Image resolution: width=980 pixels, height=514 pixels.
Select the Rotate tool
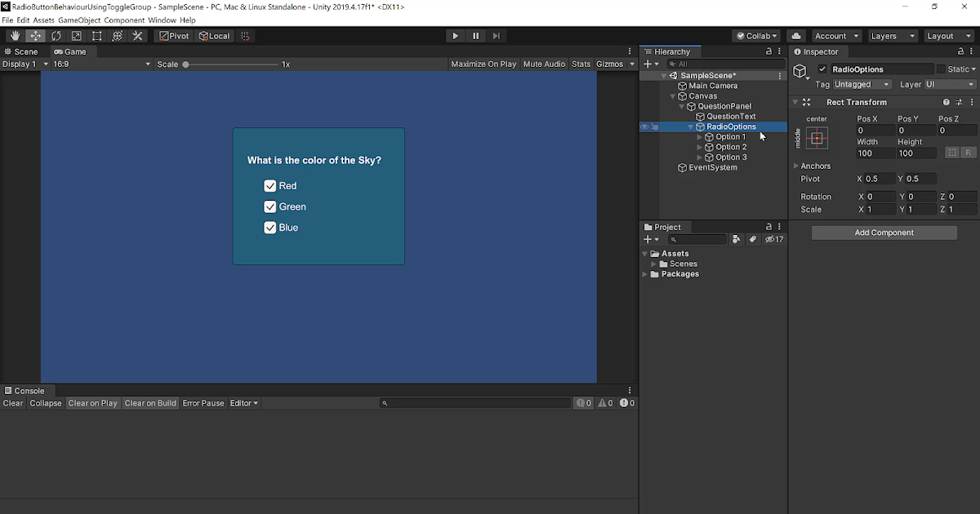pos(56,35)
